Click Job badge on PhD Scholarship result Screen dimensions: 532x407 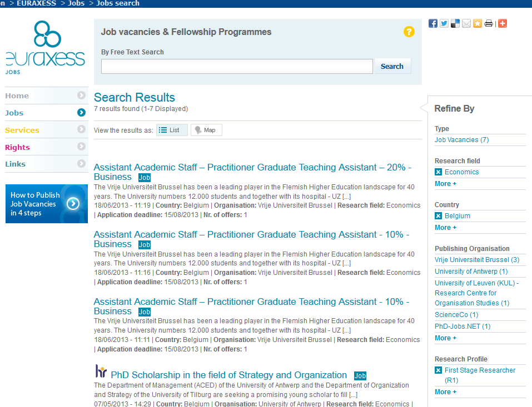360,375
